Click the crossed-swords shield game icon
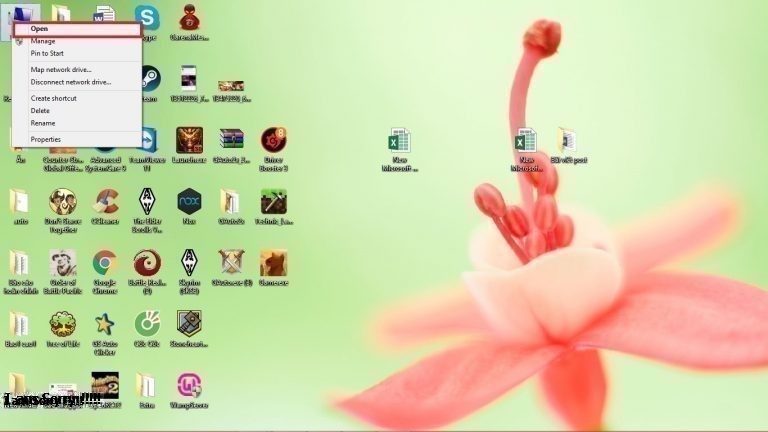Image resolution: width=768 pixels, height=432 pixels. [x=231, y=263]
